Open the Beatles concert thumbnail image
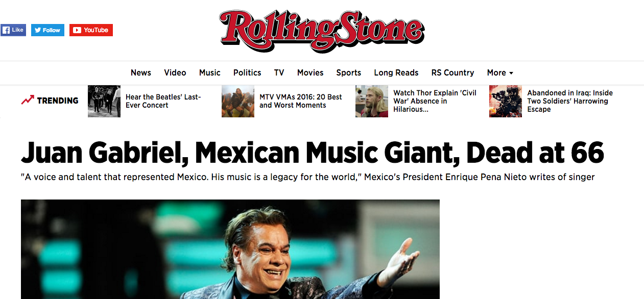Screen dimensions: 644x299 [x=104, y=101]
